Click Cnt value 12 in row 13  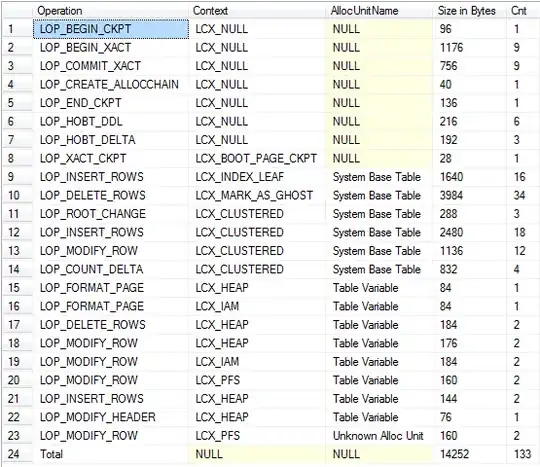[519, 251]
